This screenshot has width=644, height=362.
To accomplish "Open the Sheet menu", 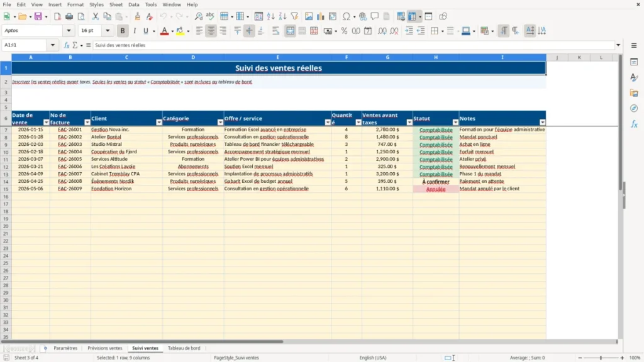I will (116, 4).
